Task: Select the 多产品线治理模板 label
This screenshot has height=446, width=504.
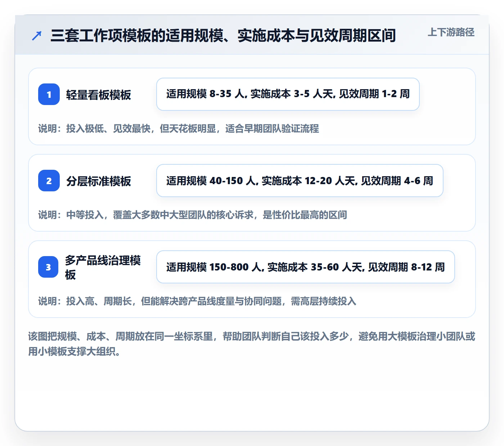Action: [103, 267]
